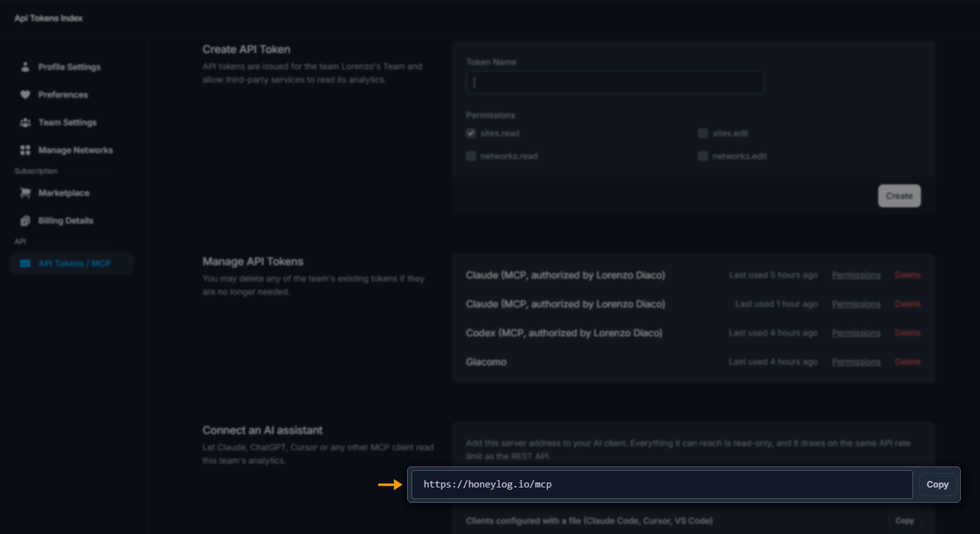Copy the file-configured clients snippet
This screenshot has width=980, height=534.
pos(904,521)
